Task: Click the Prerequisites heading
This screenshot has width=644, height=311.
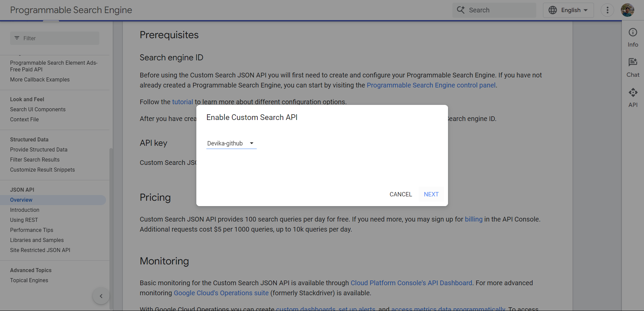Action: [x=169, y=35]
